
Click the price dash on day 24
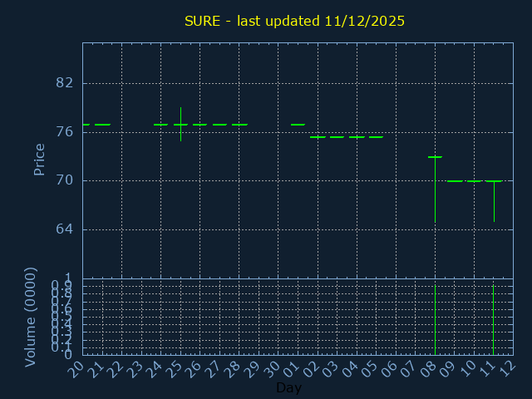(160, 125)
